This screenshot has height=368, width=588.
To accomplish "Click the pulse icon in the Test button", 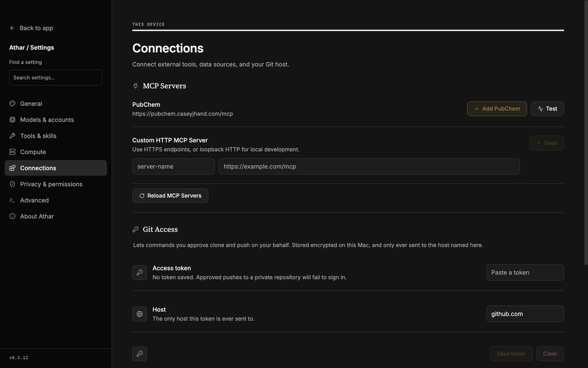I will click(540, 109).
